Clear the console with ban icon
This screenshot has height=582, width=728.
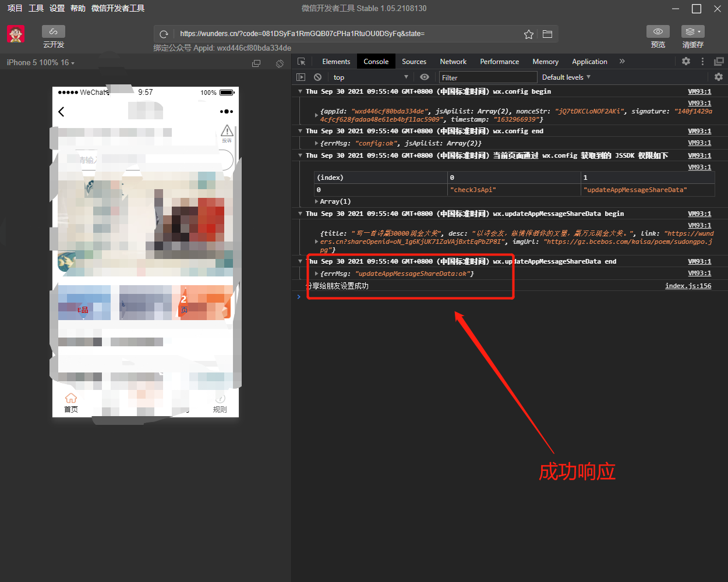click(317, 77)
